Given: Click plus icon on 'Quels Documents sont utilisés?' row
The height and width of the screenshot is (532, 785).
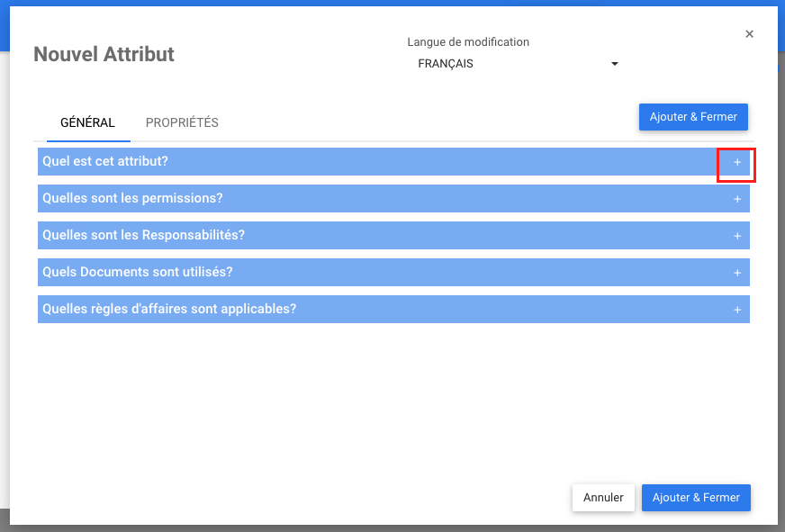Looking at the screenshot, I should tap(736, 273).
